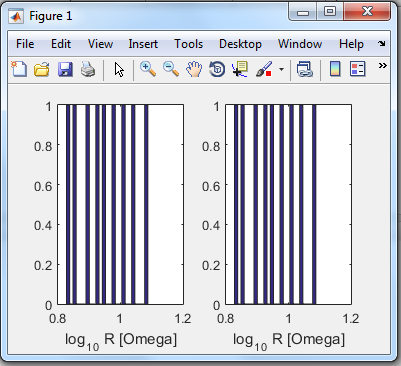Insert a colorbar using the toolbar icon
The width and height of the screenshot is (401, 366).
(335, 69)
